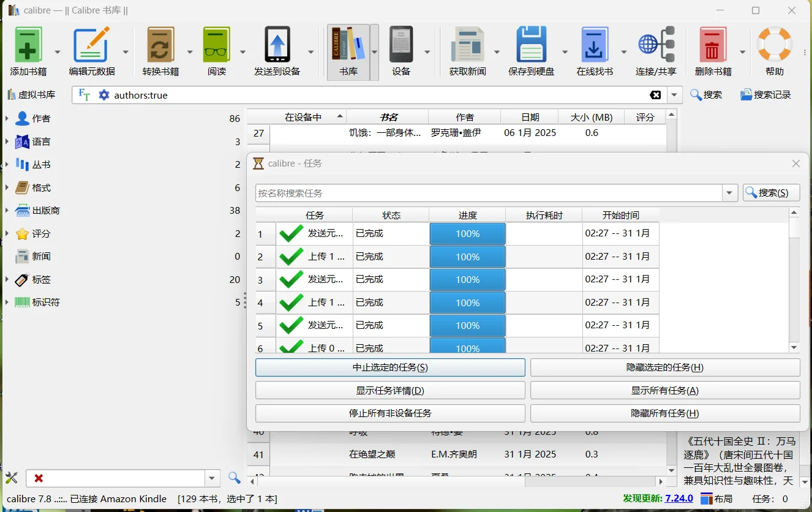The image size is (812, 512).
Task: Toggle the FT full-text search icon
Action: (85, 95)
